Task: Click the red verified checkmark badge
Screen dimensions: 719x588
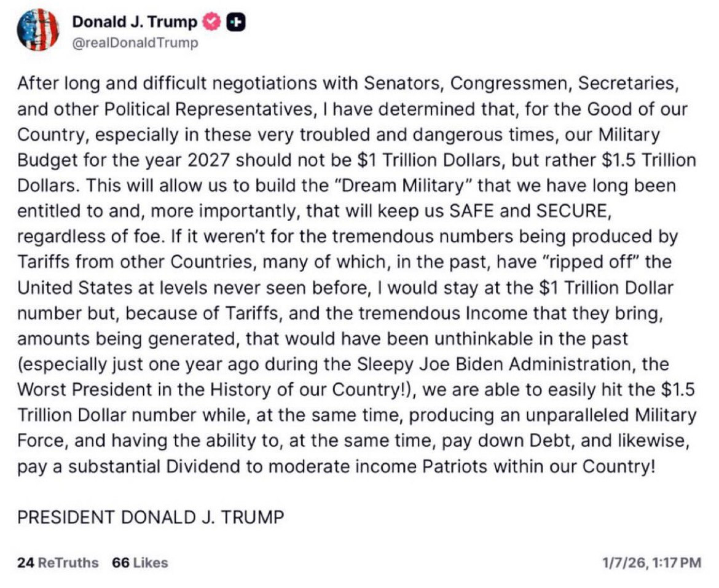Action: point(212,22)
